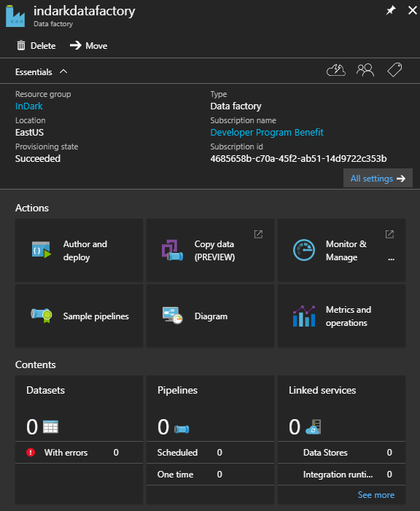Viewport: 420px width, 511px height.
Task: Open the quick start cloud icon
Action: tap(336, 70)
